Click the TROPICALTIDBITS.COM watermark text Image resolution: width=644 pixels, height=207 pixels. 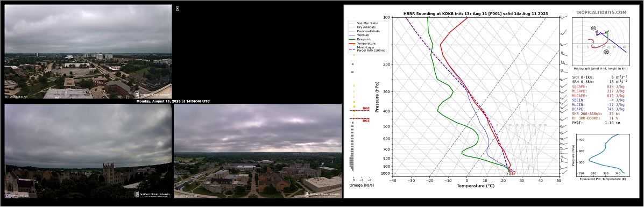coord(601,13)
